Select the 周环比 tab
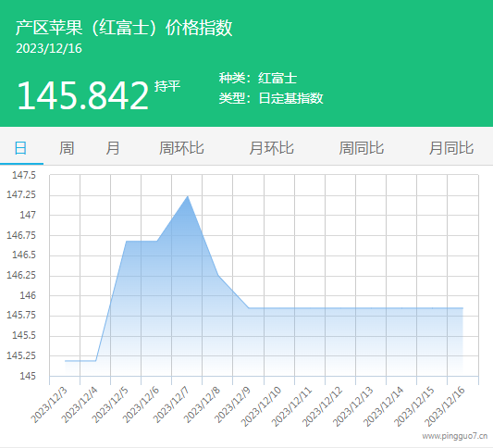The height and width of the screenshot is (448, 493). pos(181,148)
